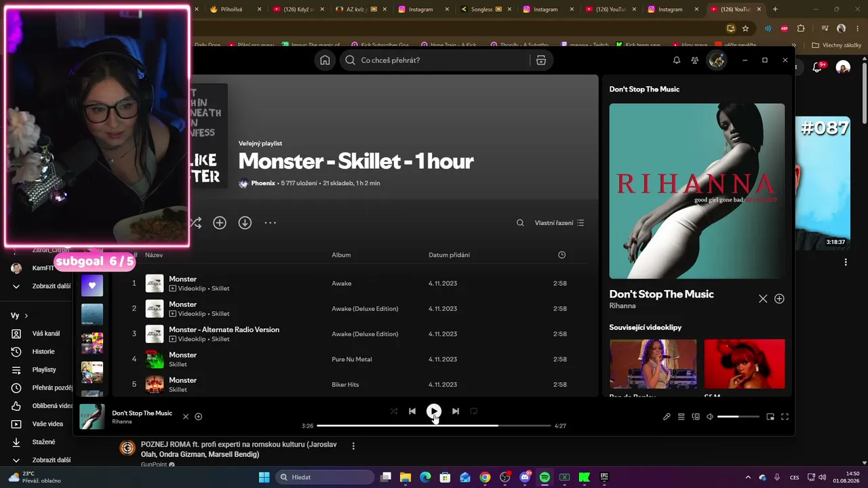
Task: Seek in the song progress bar
Action: click(x=434, y=426)
